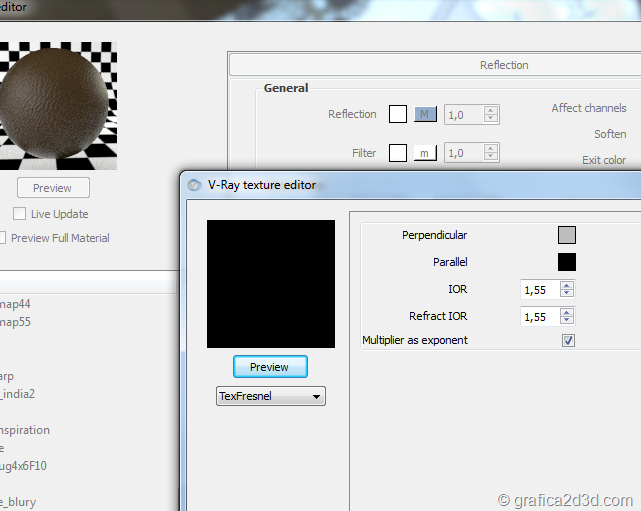The width and height of the screenshot is (641, 511).
Task: Click the black texture preview image
Action: 270,284
